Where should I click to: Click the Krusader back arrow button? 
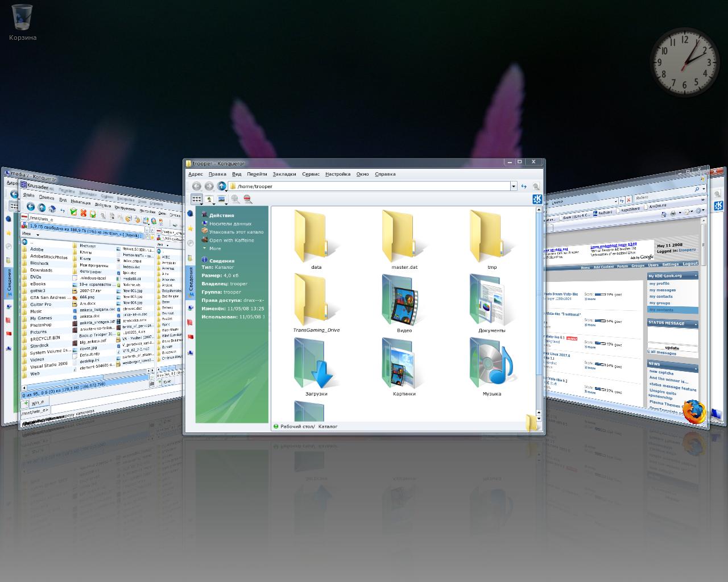(x=31, y=207)
